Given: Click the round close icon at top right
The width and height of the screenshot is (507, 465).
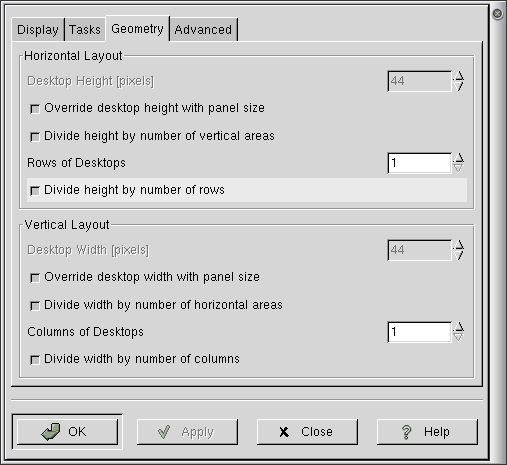Looking at the screenshot, I should (x=497, y=14).
